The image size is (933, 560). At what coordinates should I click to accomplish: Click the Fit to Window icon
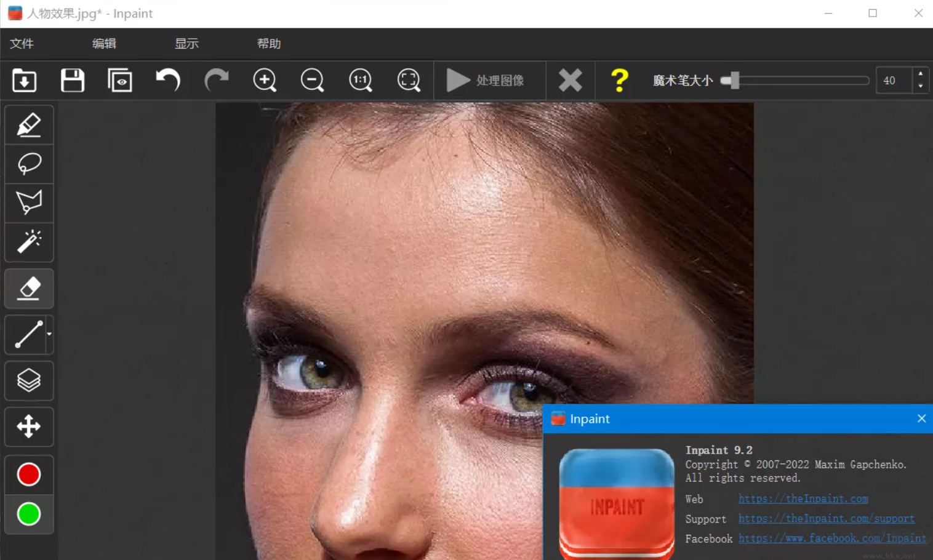[408, 80]
